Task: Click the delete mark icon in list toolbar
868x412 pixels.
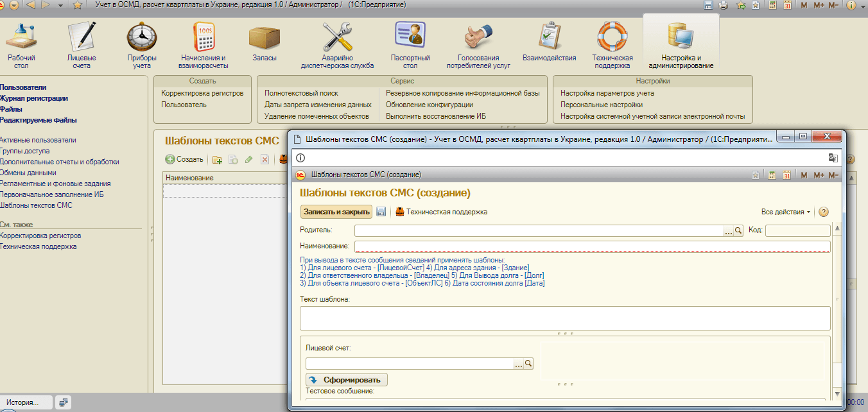Action: coord(265,160)
